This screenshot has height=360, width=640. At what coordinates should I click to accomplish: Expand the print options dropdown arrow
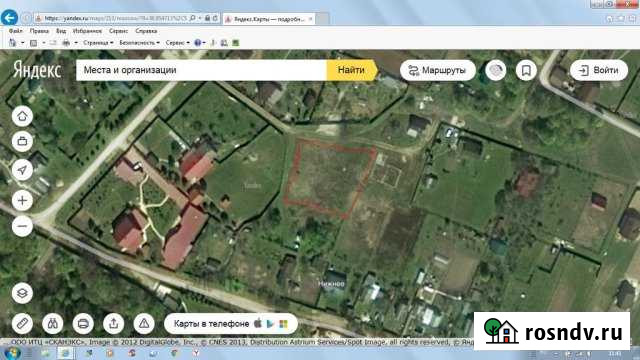[x=76, y=43]
